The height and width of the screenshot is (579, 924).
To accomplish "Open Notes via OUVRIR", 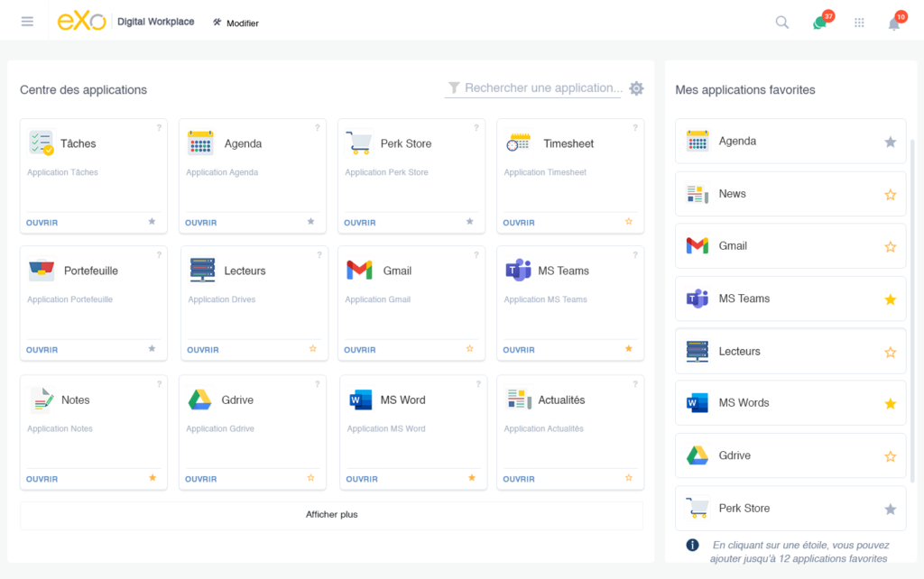I will click(42, 479).
